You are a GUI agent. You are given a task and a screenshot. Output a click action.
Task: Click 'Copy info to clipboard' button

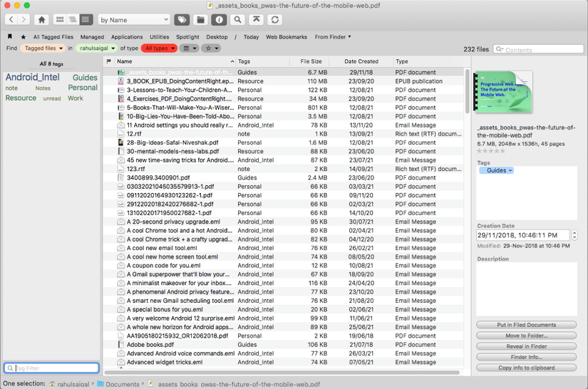pos(527,368)
